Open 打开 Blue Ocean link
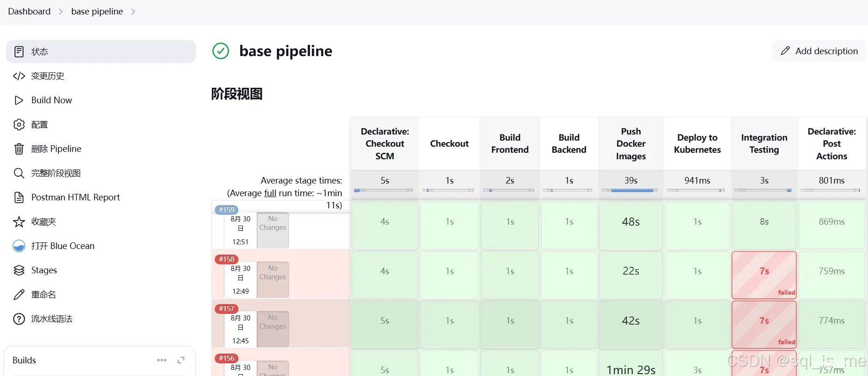 (101, 246)
